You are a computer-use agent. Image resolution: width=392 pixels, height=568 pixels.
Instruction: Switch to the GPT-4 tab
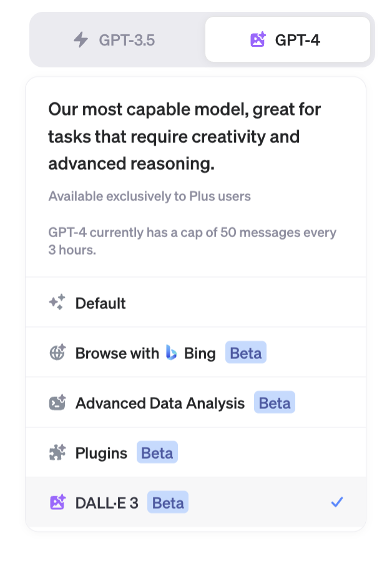pos(287,40)
